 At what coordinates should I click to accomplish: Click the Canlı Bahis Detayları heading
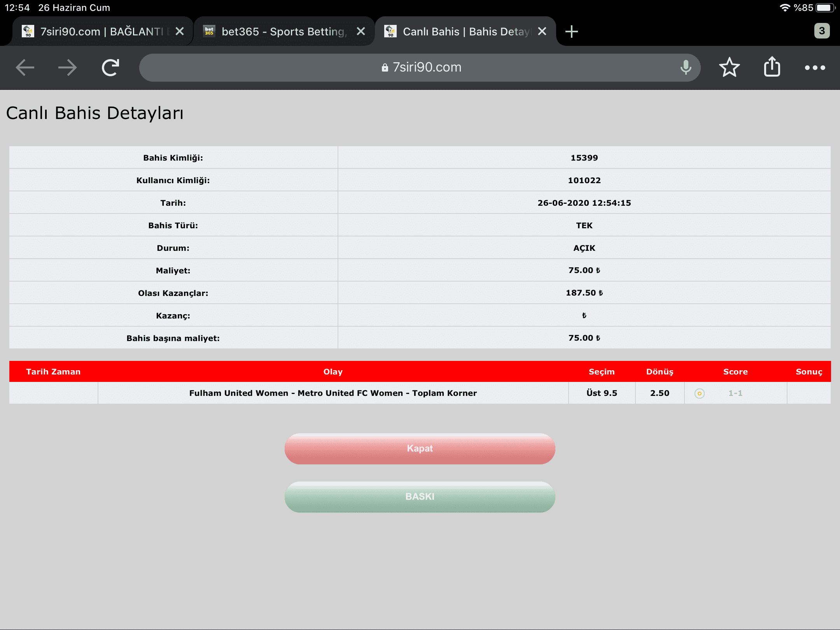pyautogui.click(x=94, y=113)
